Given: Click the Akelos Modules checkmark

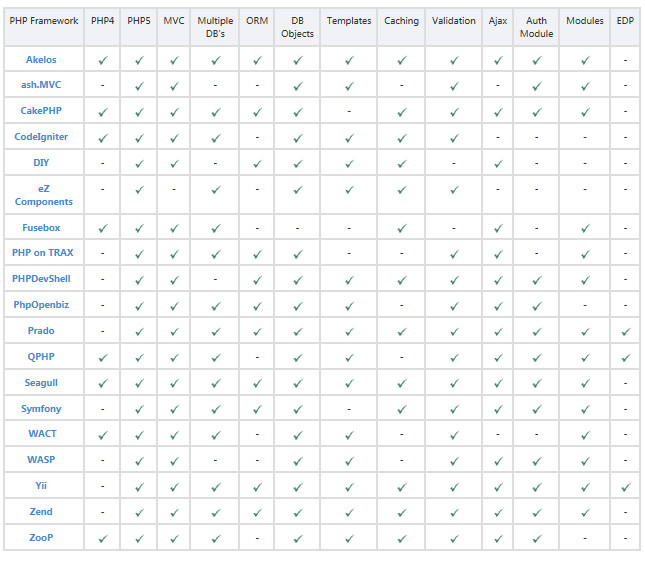Looking at the screenshot, I should (x=585, y=61).
